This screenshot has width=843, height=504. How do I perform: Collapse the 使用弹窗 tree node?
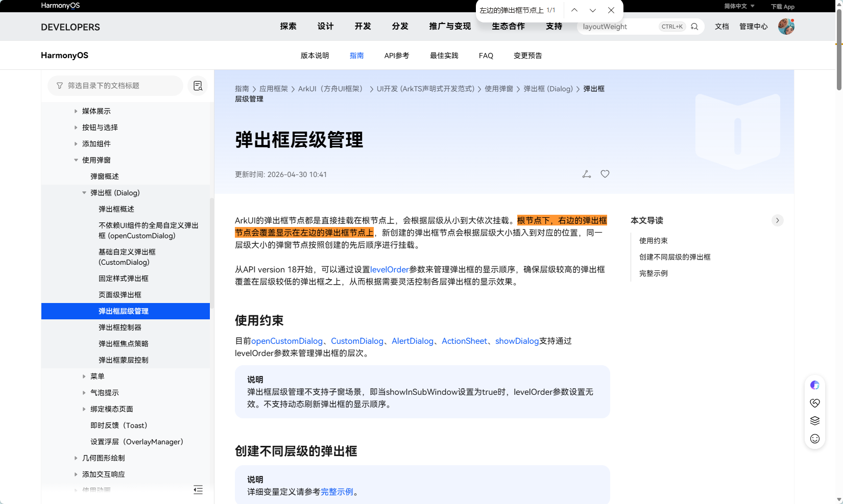pos(76,160)
